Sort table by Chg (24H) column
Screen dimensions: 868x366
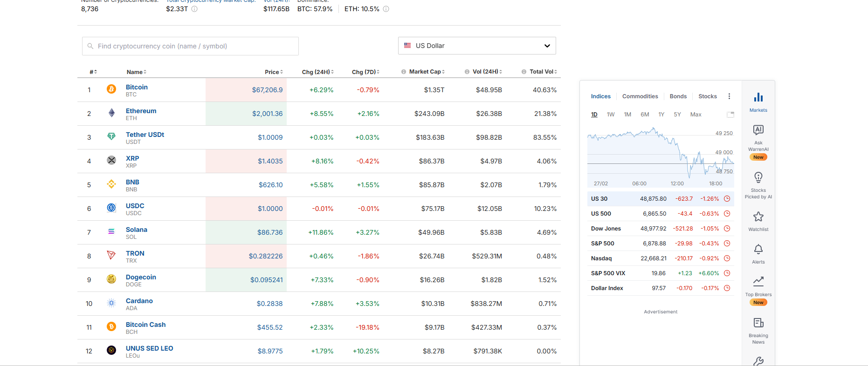pos(317,72)
